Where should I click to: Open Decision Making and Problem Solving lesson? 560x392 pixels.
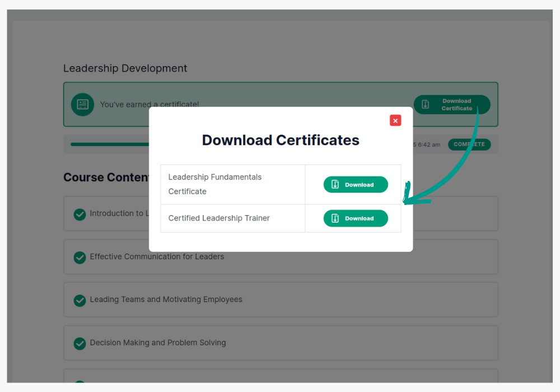tap(158, 343)
